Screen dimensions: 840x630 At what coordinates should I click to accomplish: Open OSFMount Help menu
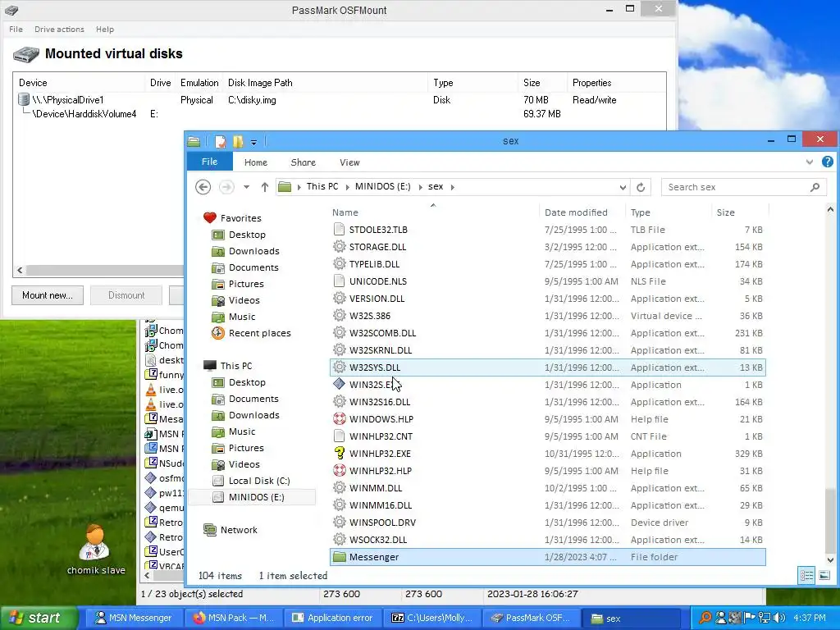pyautogui.click(x=104, y=29)
